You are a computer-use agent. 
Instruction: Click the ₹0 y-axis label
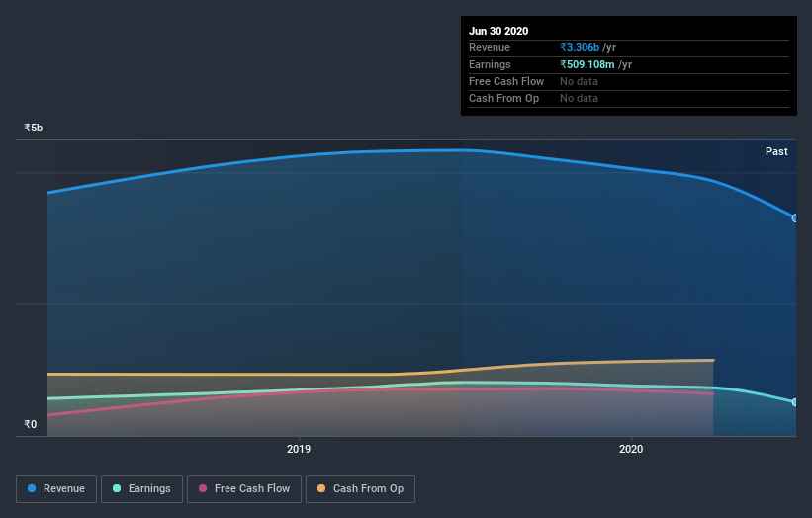point(31,424)
